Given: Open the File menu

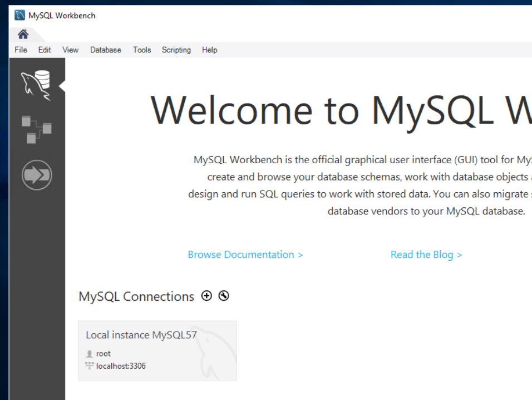Looking at the screenshot, I should (21, 50).
